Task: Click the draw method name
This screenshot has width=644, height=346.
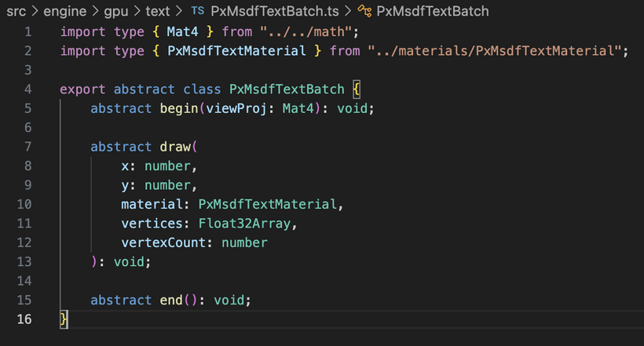Action: (175, 147)
